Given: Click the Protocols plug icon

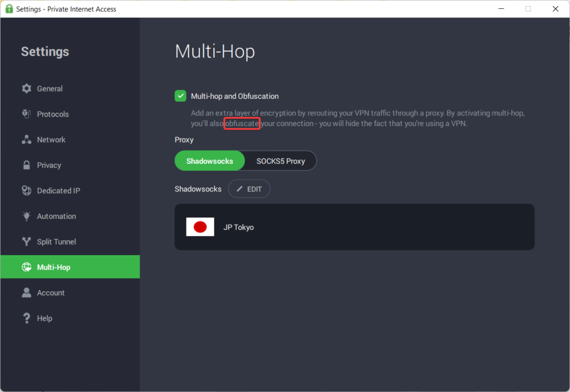Looking at the screenshot, I should (x=26, y=114).
